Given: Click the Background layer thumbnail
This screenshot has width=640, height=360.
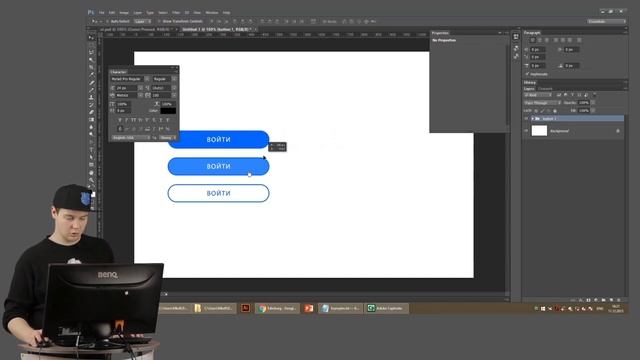Looking at the screenshot, I should 539,131.
